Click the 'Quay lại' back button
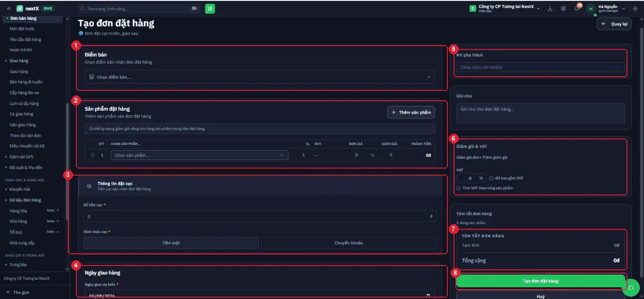 [x=614, y=24]
